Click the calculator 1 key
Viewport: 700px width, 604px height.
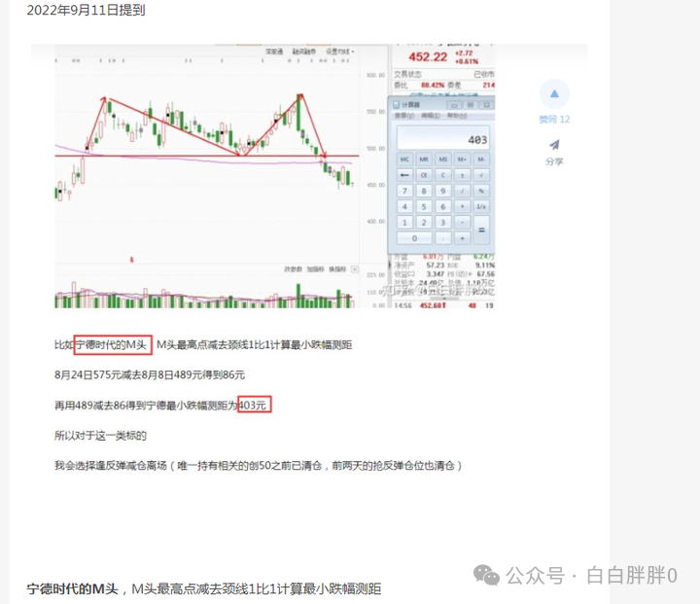pyautogui.click(x=404, y=222)
